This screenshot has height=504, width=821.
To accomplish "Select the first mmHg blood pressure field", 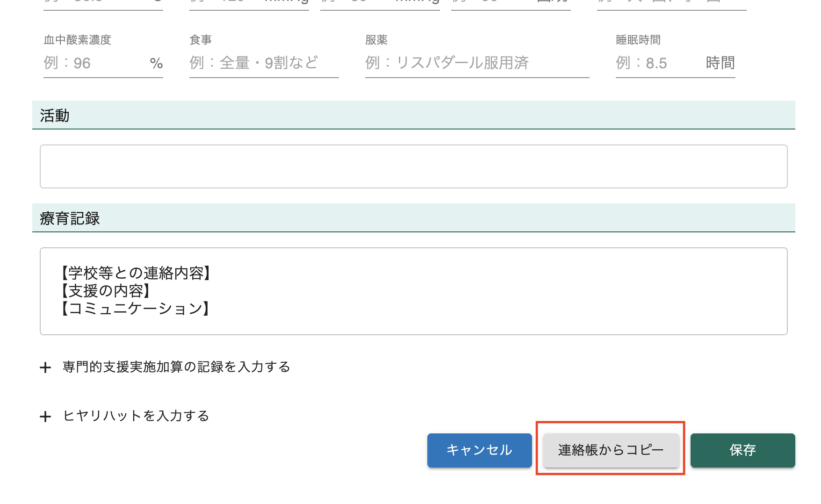I will [249, 3].
